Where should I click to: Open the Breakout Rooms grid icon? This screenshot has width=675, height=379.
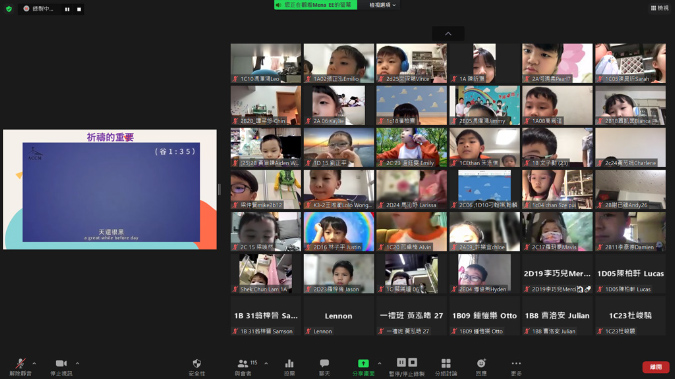[x=446, y=363]
